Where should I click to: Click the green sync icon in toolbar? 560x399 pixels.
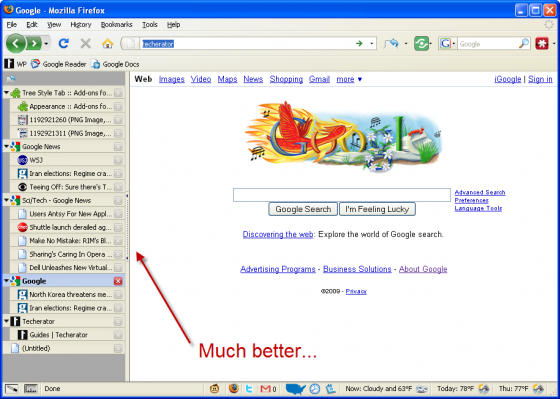pyautogui.click(x=421, y=44)
